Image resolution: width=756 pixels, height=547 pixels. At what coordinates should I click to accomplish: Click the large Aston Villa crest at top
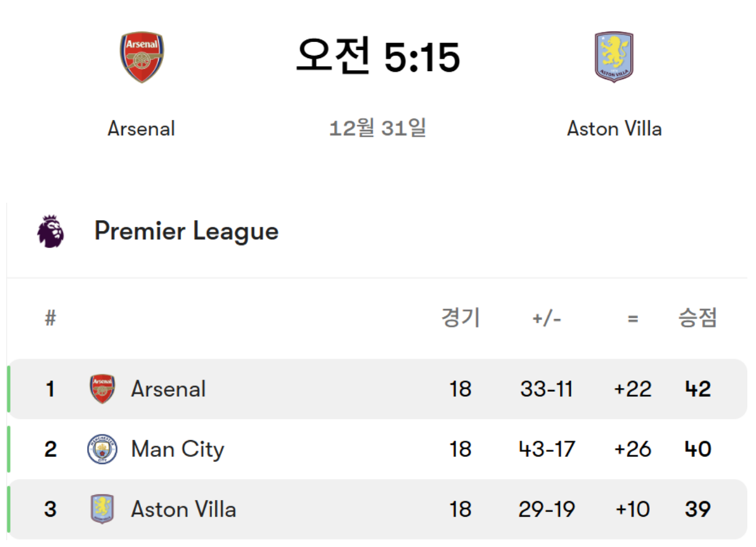point(614,57)
